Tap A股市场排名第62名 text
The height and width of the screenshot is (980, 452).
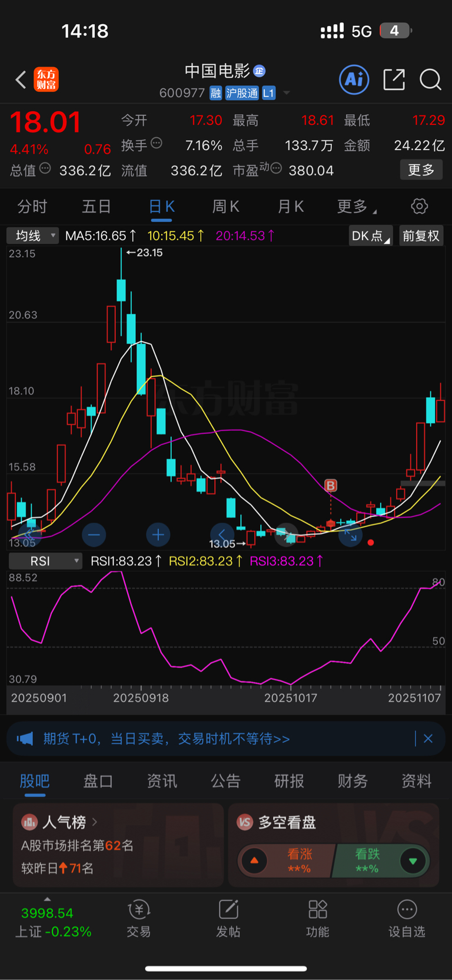(77, 846)
